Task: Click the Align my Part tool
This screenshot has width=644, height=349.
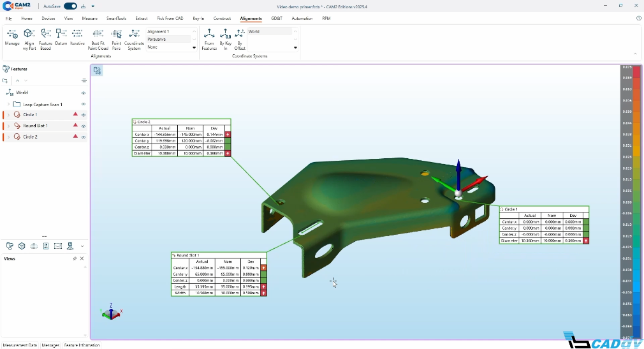Action: [29, 39]
